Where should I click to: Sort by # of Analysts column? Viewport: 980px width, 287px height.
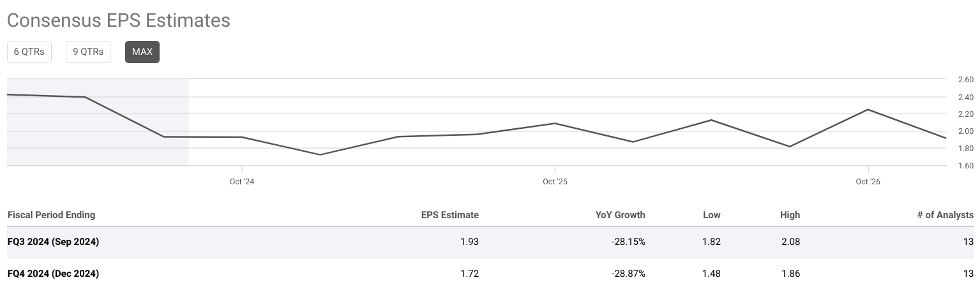point(945,215)
